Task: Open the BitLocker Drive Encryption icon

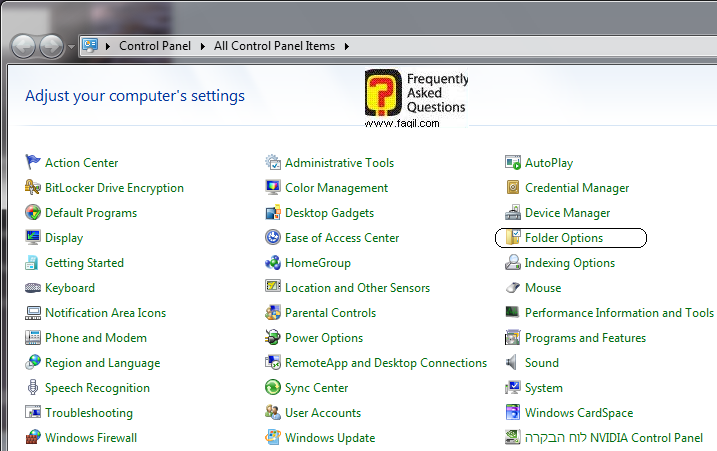Action: [33, 188]
